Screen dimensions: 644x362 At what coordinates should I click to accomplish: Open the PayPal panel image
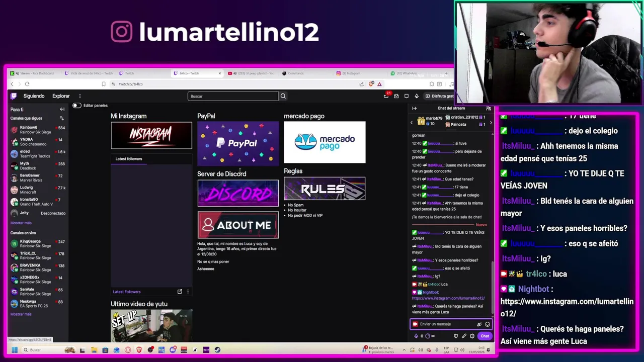click(238, 143)
